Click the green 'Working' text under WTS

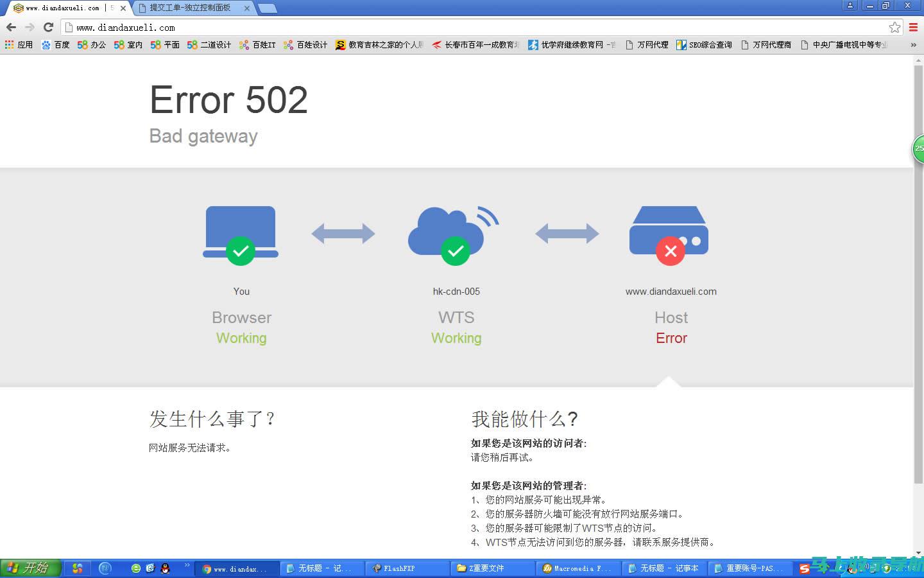pyautogui.click(x=456, y=338)
